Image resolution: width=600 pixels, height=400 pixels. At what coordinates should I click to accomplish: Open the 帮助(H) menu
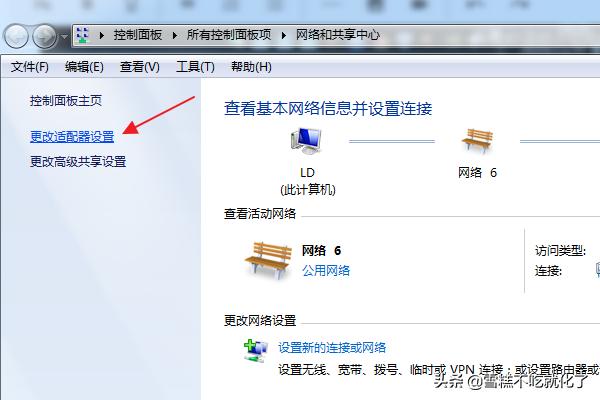pyautogui.click(x=251, y=67)
